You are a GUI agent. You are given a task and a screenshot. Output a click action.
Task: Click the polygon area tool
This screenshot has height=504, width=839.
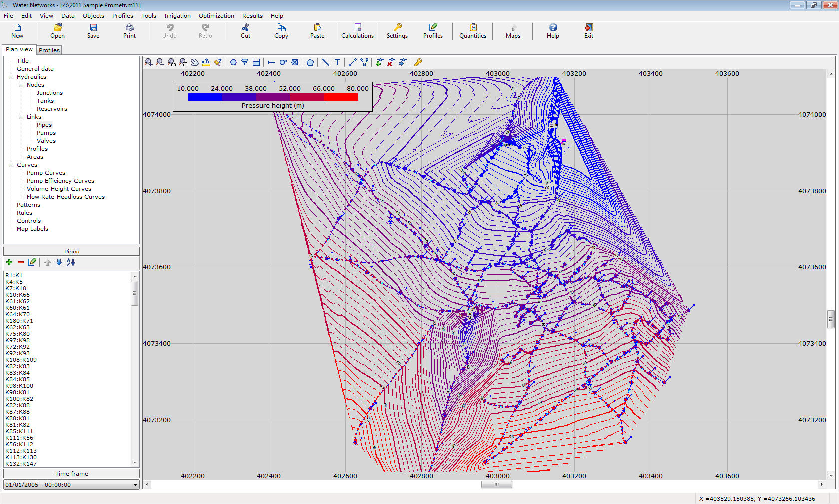click(310, 62)
